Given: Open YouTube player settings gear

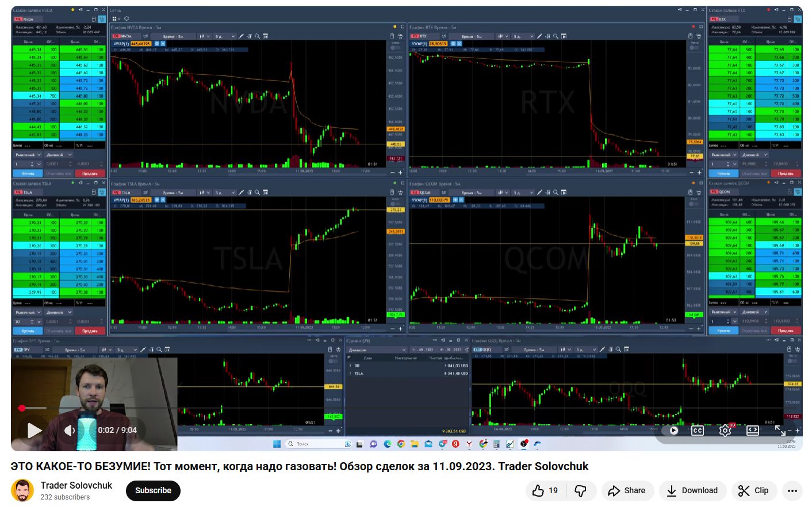Looking at the screenshot, I should pos(725,430).
